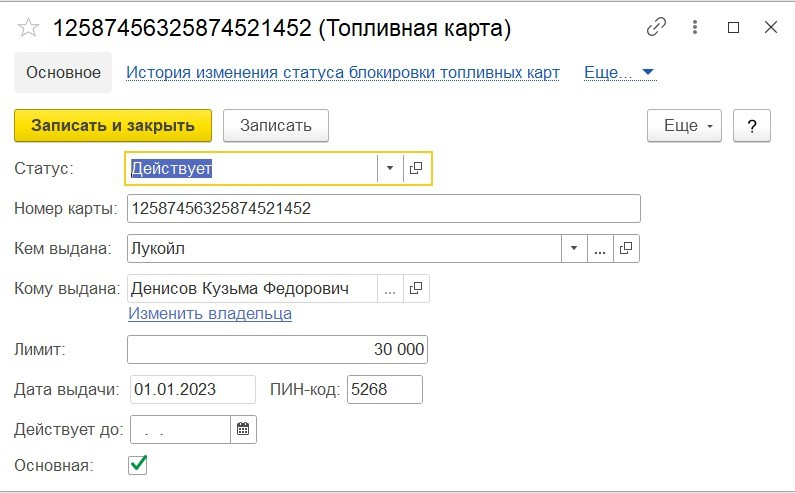
Task: Save the card with Записать button
Action: coord(276,125)
